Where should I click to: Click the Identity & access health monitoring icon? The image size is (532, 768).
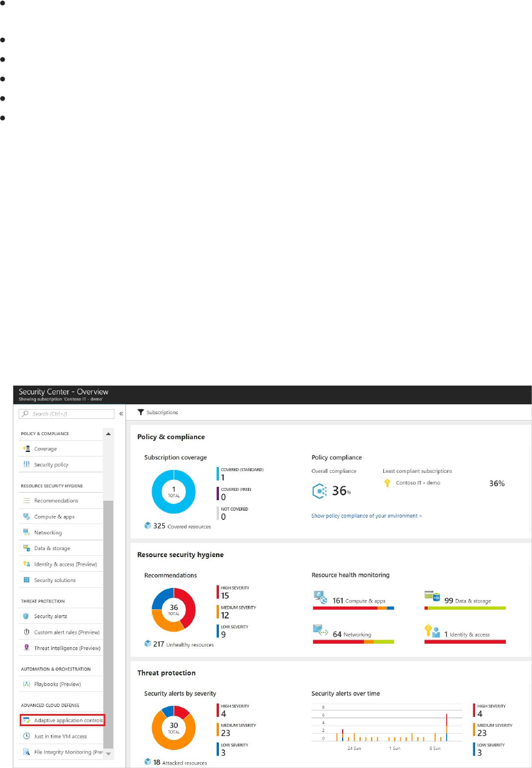(x=432, y=631)
